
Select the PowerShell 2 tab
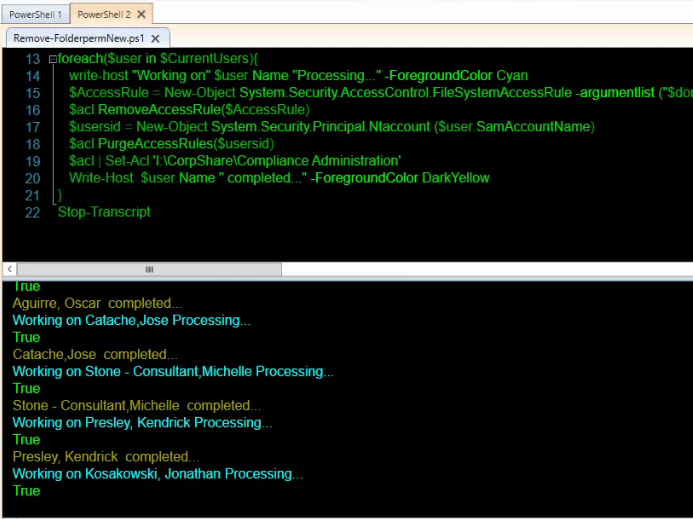(103, 14)
